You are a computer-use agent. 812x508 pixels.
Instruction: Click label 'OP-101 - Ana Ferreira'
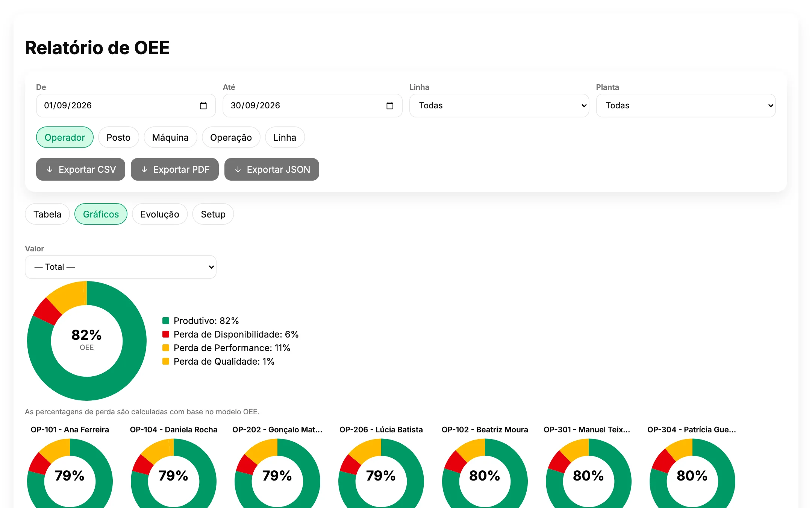[x=70, y=430]
